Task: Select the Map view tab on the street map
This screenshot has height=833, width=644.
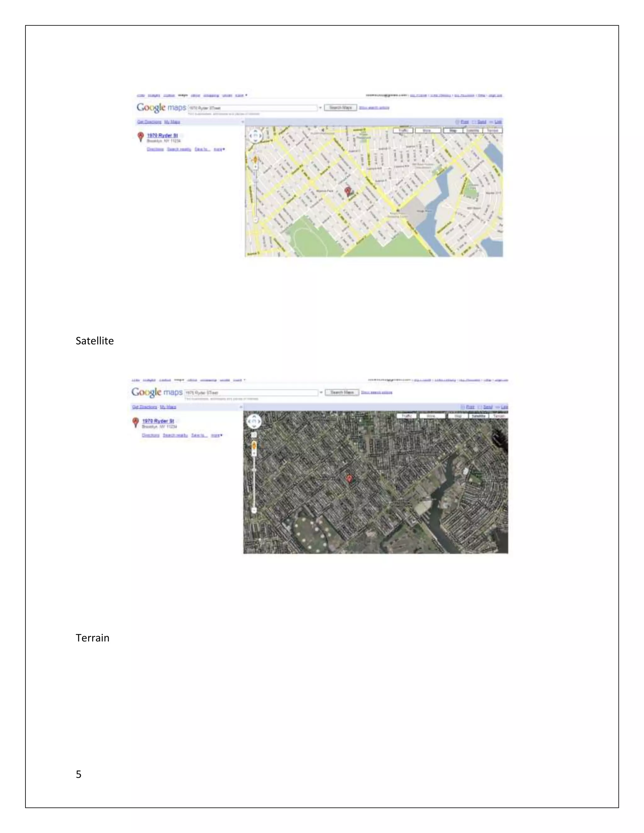Action: tap(453, 130)
